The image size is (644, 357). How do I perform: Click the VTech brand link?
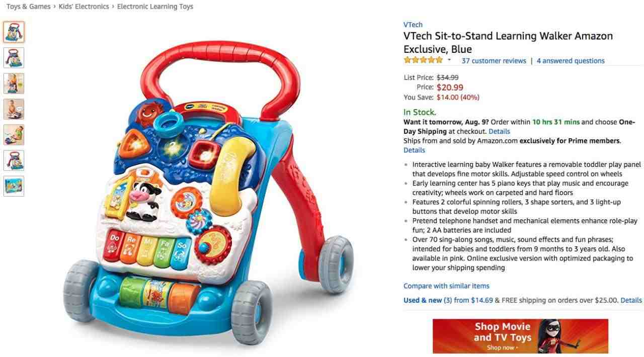pyautogui.click(x=413, y=25)
